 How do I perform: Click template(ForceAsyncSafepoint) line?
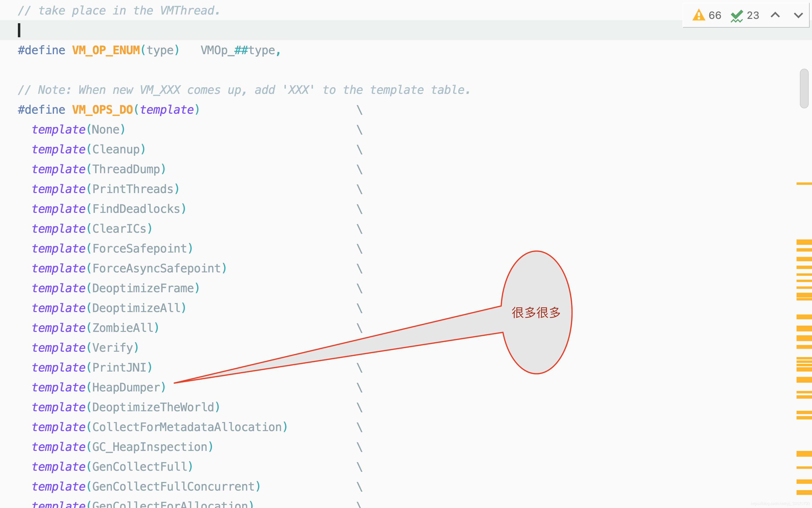[x=129, y=269]
